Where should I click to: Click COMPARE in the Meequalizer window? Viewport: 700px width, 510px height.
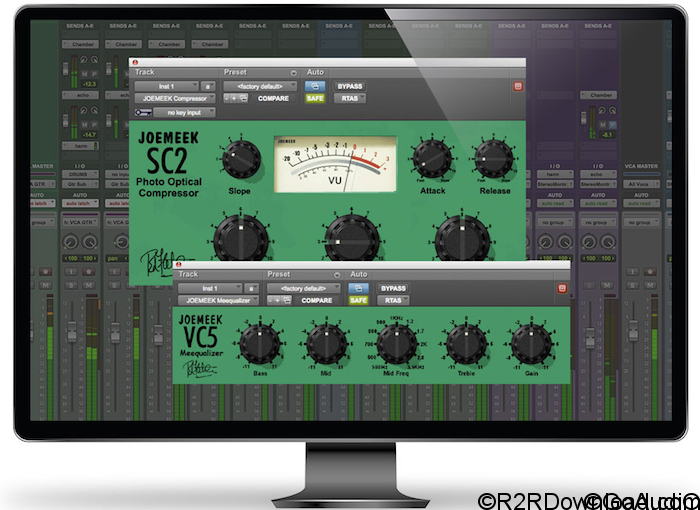[317, 301]
